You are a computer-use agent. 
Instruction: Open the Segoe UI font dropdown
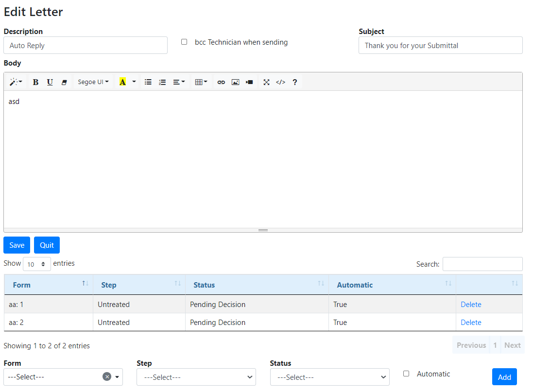(93, 82)
